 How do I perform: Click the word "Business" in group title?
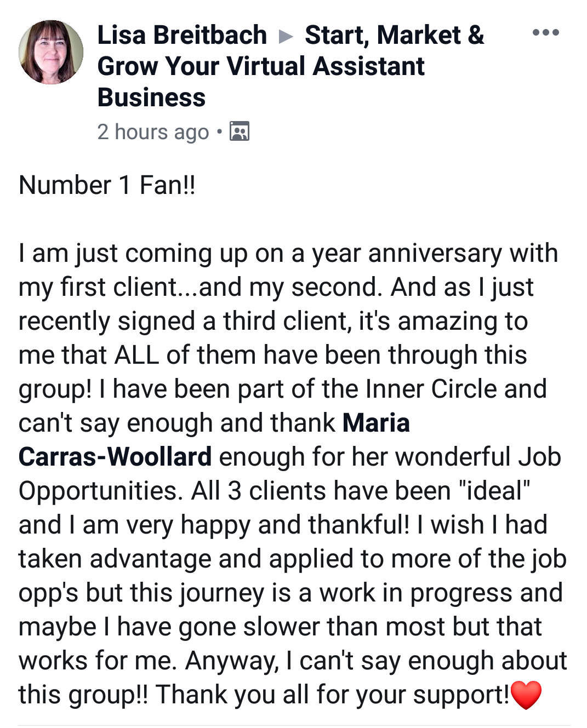[x=151, y=98]
